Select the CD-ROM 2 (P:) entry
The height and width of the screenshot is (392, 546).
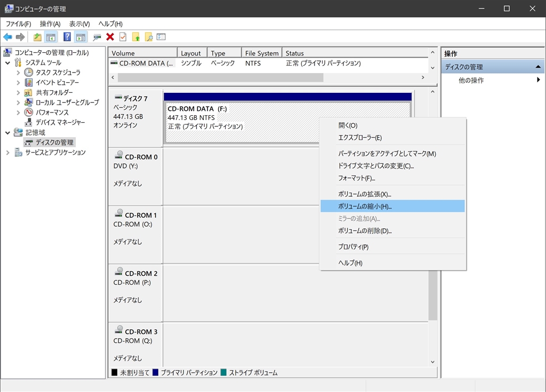click(135, 293)
